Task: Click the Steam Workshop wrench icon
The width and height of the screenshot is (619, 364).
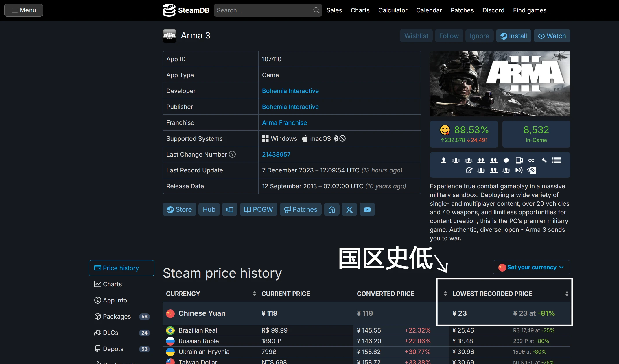Action: coord(544,160)
